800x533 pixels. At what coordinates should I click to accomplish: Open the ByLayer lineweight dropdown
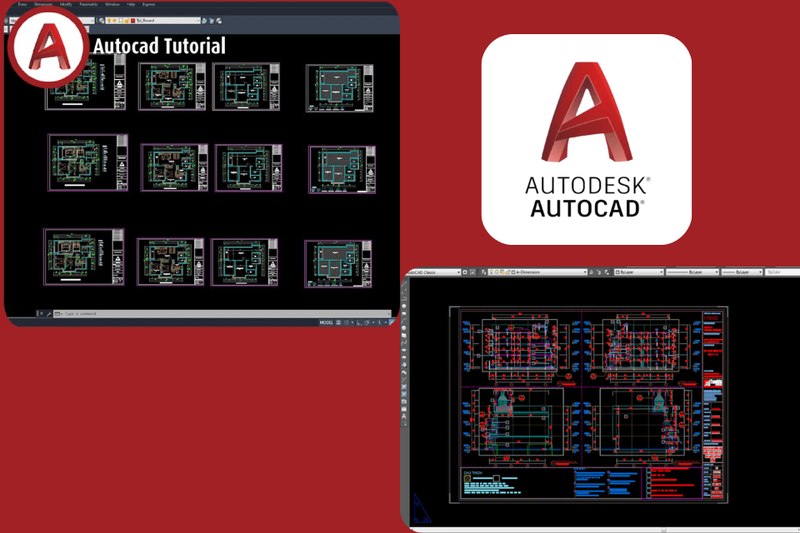(x=742, y=272)
